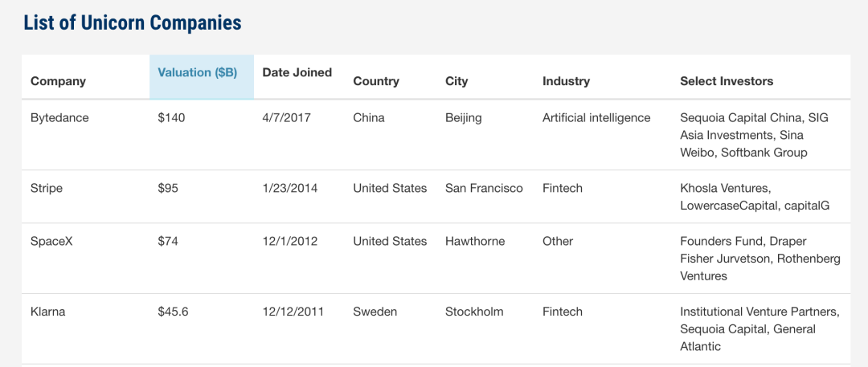
Task: Select the Select Investors column header
Action: [x=727, y=81]
